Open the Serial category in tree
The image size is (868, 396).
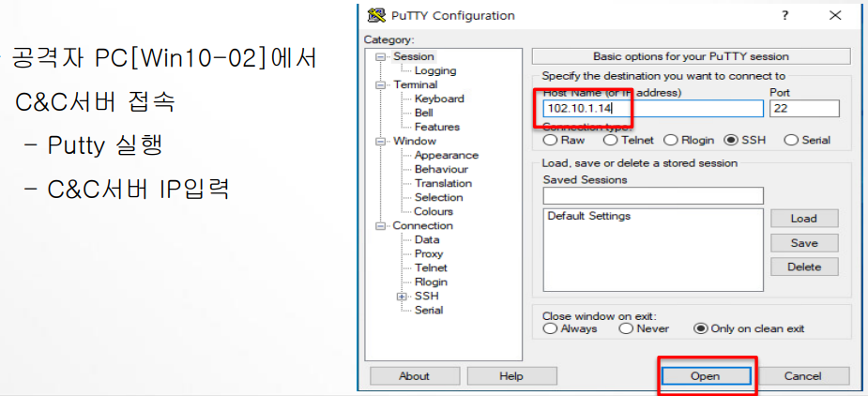point(429,311)
